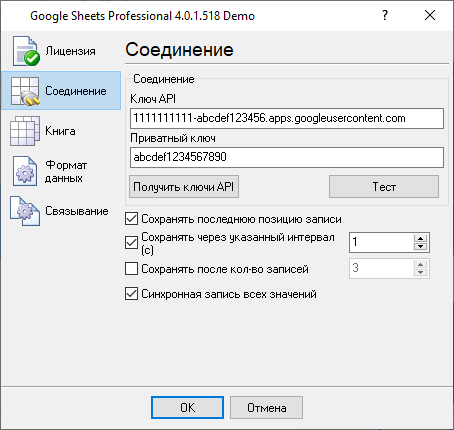Decrease the save interval with down arrow
Image resolution: width=454 pixels, height=430 pixels.
(421, 247)
